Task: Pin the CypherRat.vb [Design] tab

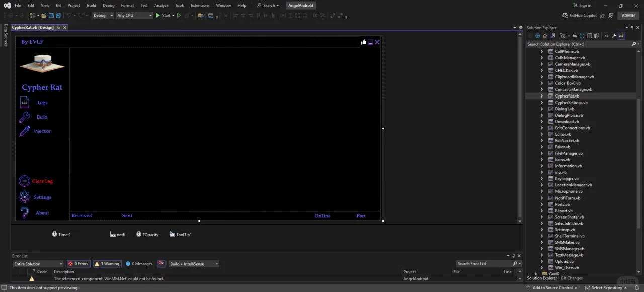Action: [x=58, y=28]
